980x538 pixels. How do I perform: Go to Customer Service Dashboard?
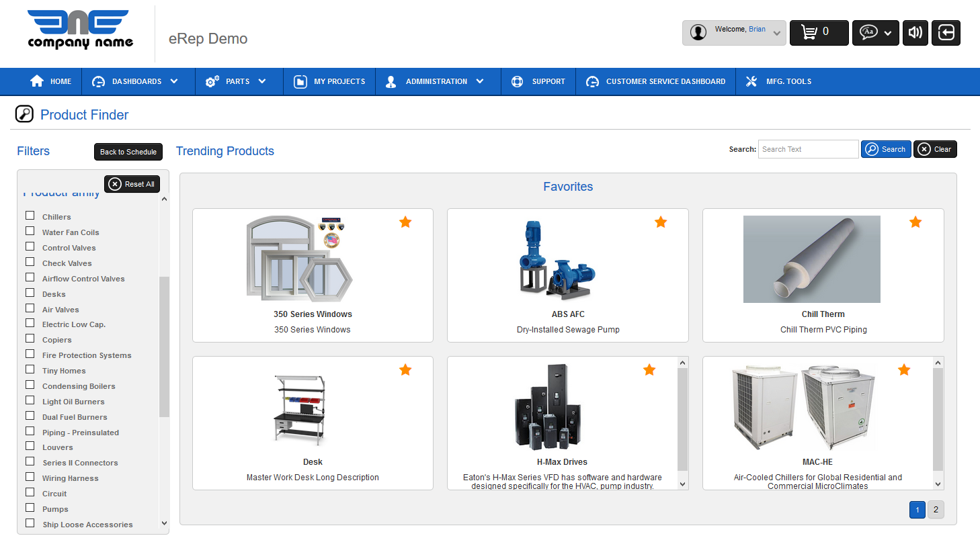656,81
